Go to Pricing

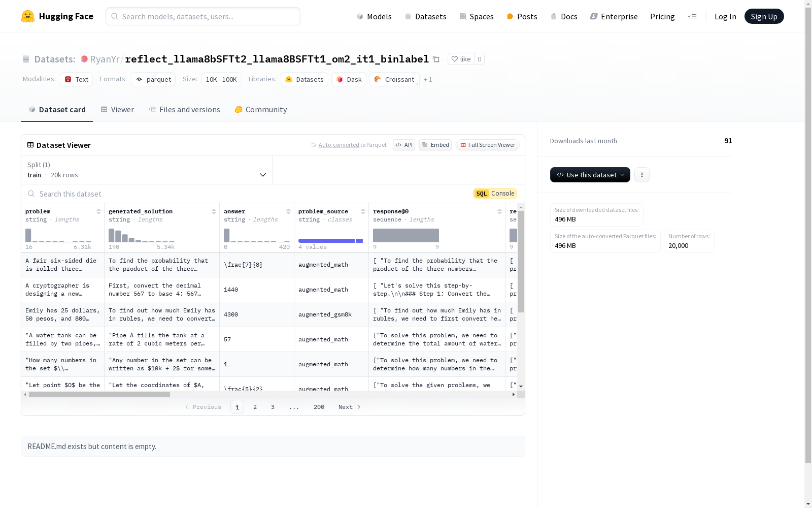tap(662, 16)
